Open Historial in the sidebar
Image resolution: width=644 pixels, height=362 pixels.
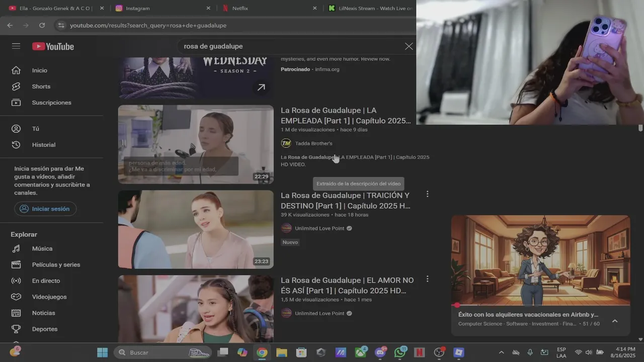(x=43, y=145)
